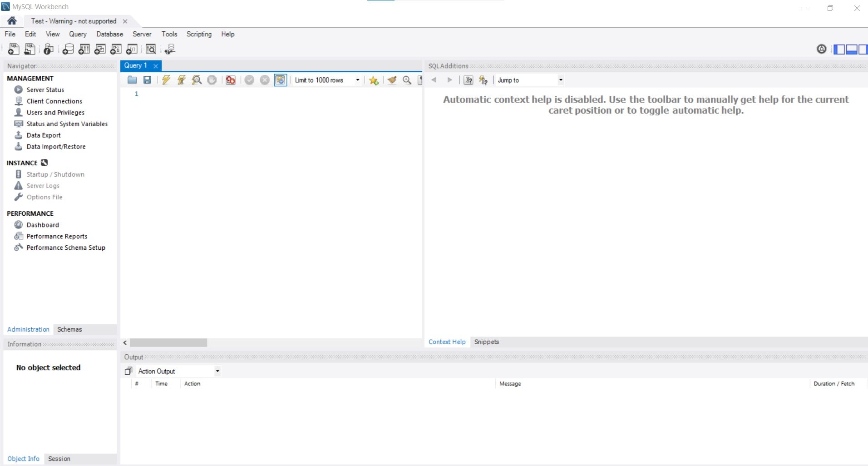The width and height of the screenshot is (868, 466).
Task: Open a script file in this editor
Action: tap(132, 80)
